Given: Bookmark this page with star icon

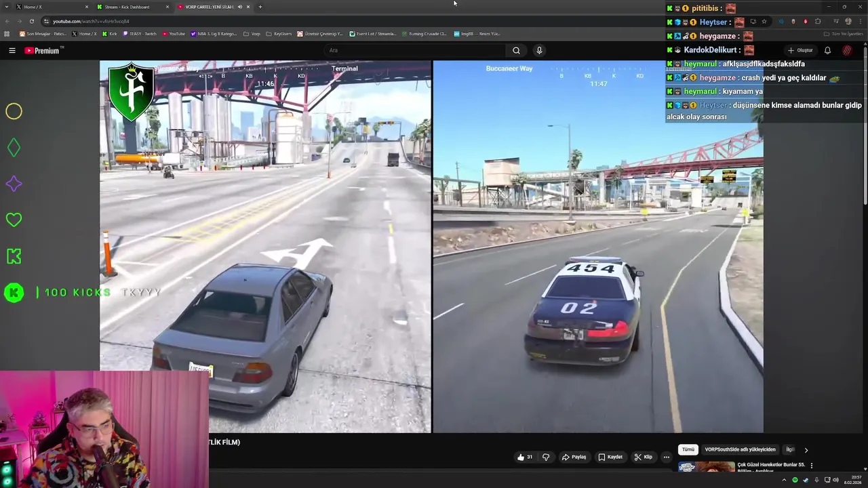Looking at the screenshot, I should coord(764,21).
